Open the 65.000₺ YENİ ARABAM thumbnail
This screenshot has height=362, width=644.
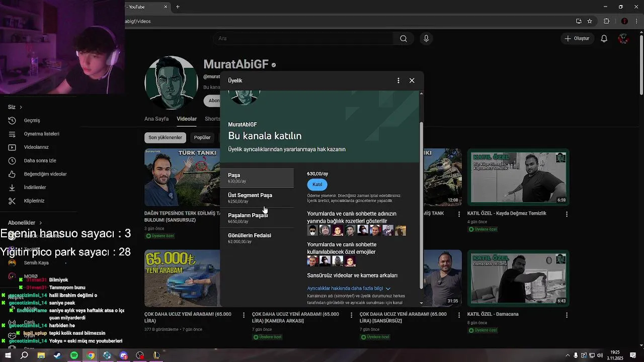[x=182, y=278]
